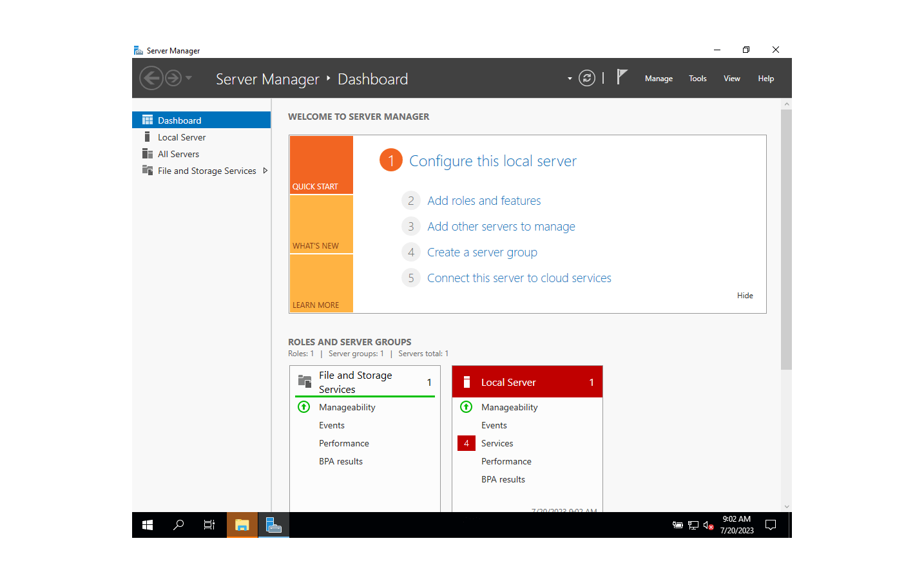Click green Manageability status icon in Local Server tile
The height and width of the screenshot is (581, 924).
(x=467, y=407)
